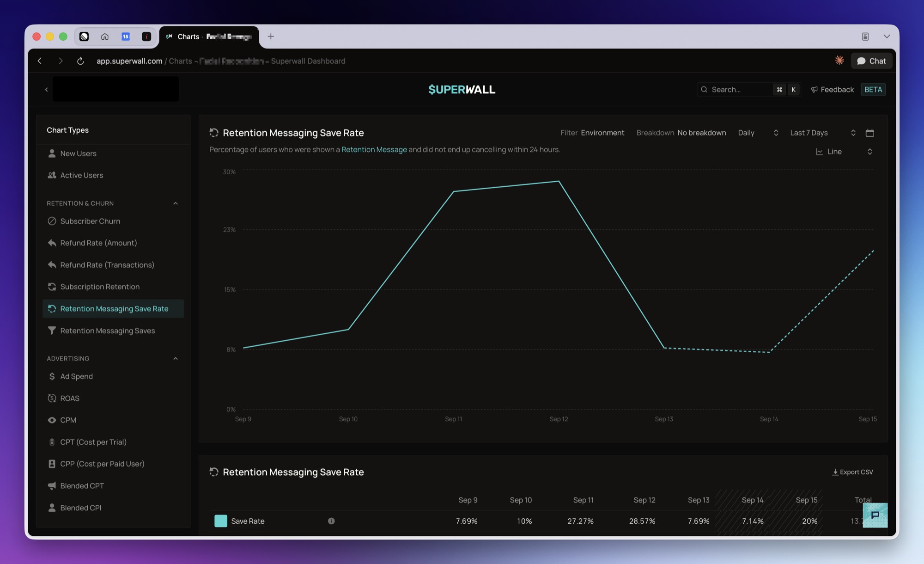Open the sidebar panel icon in title bar

point(865,37)
